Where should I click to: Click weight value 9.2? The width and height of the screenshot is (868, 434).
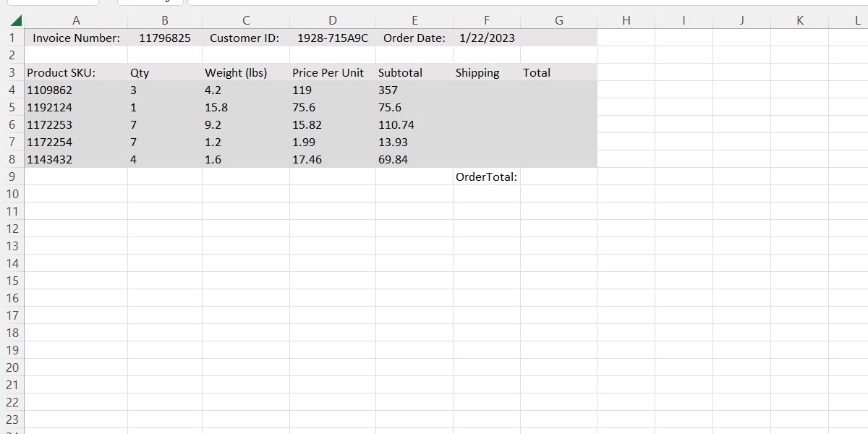[246, 124]
